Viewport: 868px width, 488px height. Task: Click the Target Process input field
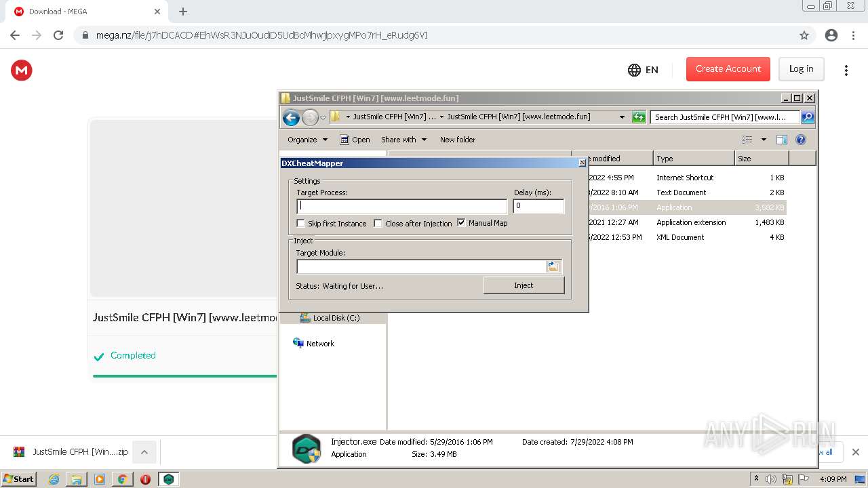pyautogui.click(x=401, y=206)
